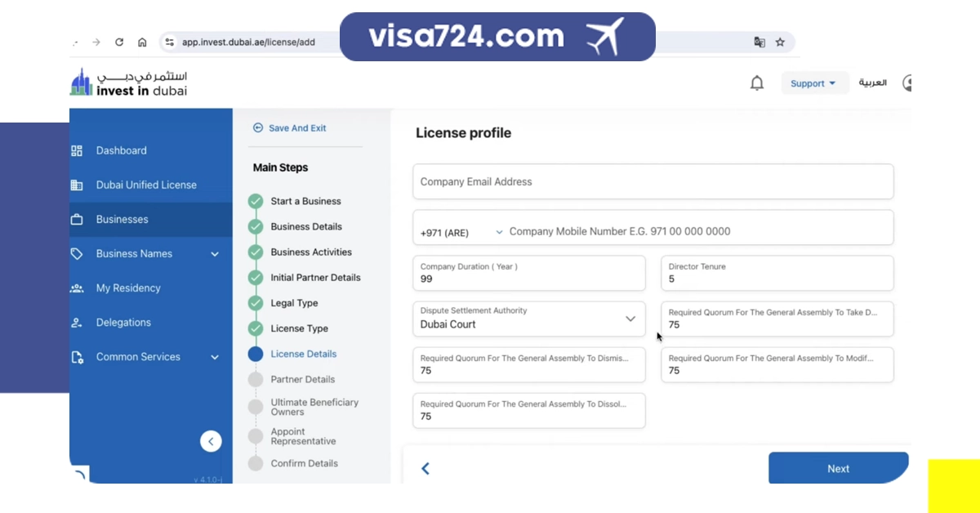
Task: Open Dubai Unified License in sidebar
Action: (x=145, y=185)
